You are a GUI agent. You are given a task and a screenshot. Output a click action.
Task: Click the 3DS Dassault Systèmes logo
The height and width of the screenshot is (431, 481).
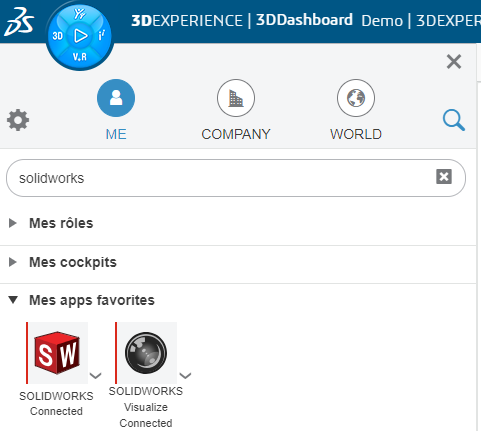click(19, 22)
